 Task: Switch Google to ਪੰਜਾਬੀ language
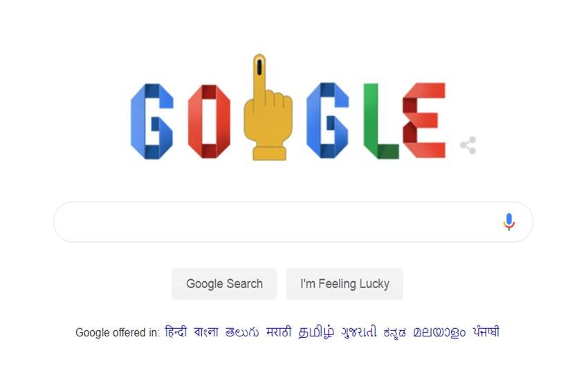[x=486, y=332]
